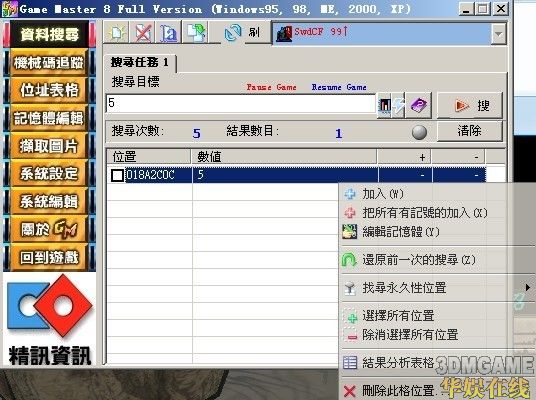Click the 搜 search button
The width and height of the screenshot is (536, 400).
[x=470, y=106]
